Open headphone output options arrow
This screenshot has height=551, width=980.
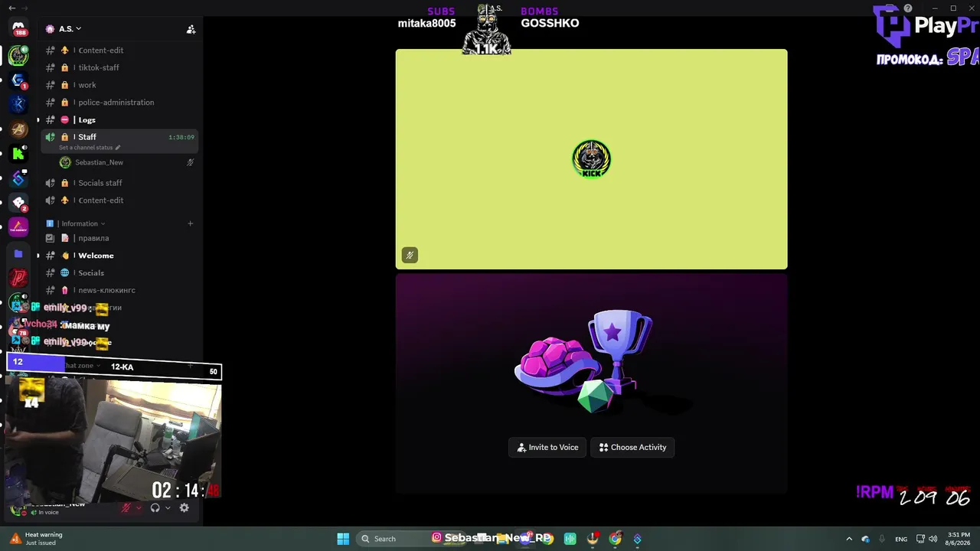point(168,507)
